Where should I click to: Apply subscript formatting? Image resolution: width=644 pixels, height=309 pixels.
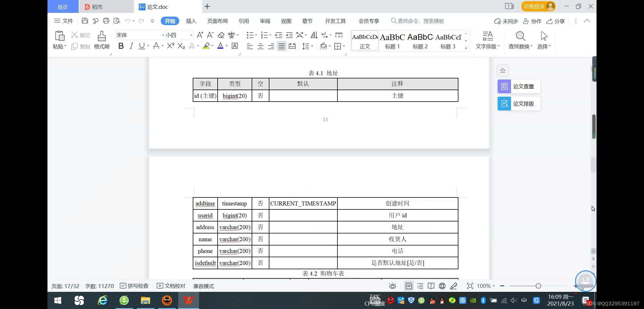pos(181,46)
